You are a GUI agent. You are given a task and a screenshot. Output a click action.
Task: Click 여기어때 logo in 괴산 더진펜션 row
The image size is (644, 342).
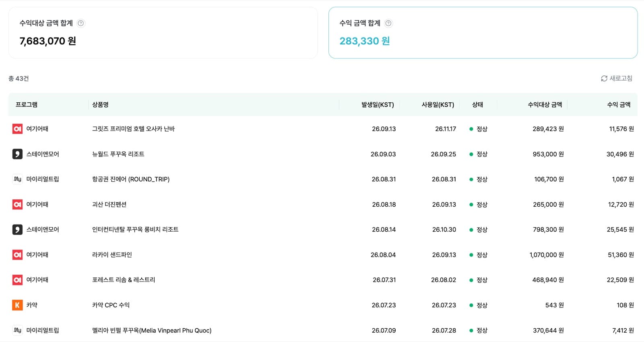pos(17,205)
